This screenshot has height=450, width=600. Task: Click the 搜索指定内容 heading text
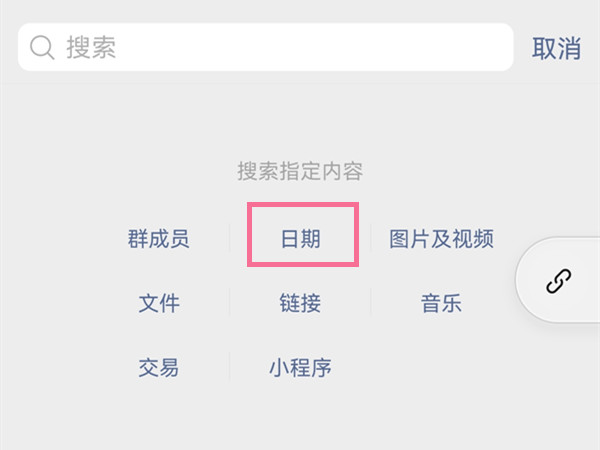(x=300, y=171)
